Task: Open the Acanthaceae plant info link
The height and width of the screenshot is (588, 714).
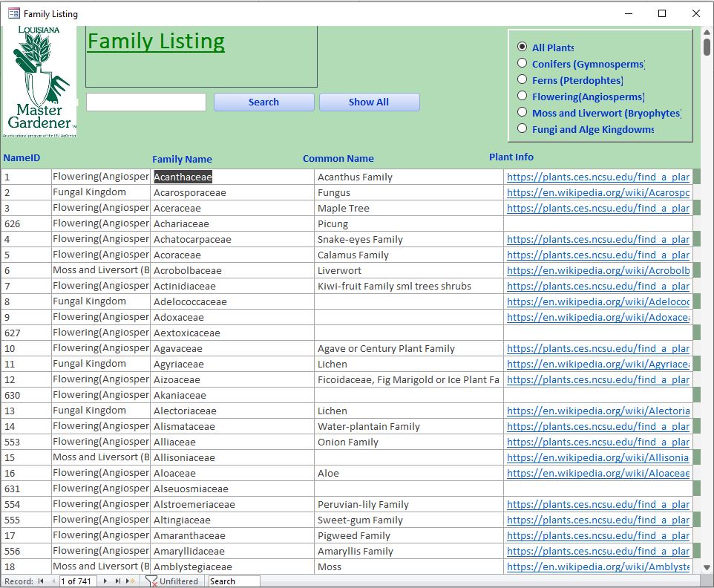Action: 598,177
